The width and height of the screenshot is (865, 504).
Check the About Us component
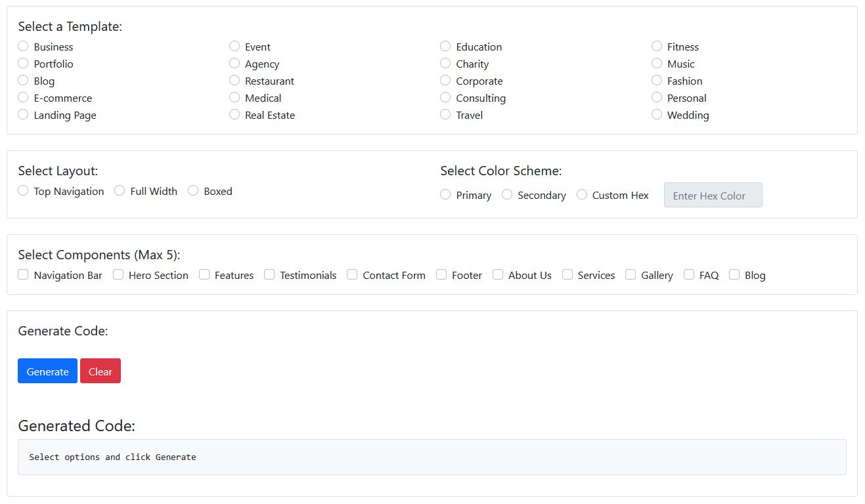coord(498,274)
